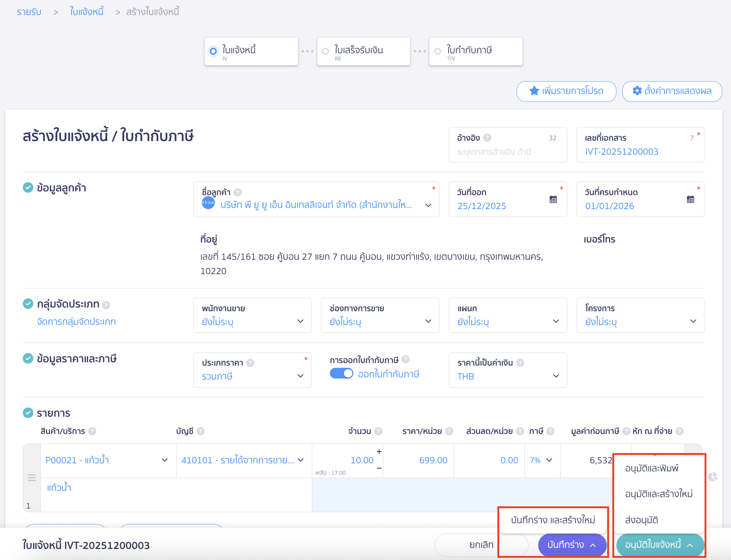This screenshot has width=731, height=560.
Task: Choose บันทึกร่าง และสร้างใหม่ menu option
Action: [x=553, y=520]
